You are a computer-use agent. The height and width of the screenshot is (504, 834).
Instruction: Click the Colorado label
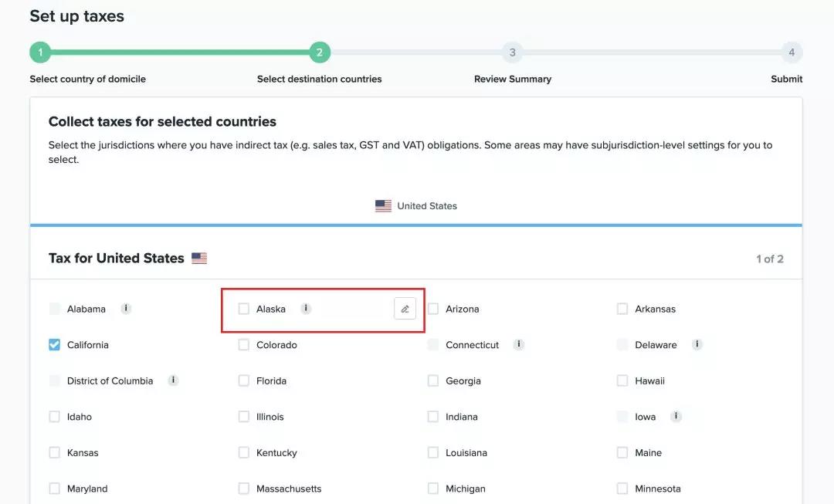pyautogui.click(x=276, y=345)
